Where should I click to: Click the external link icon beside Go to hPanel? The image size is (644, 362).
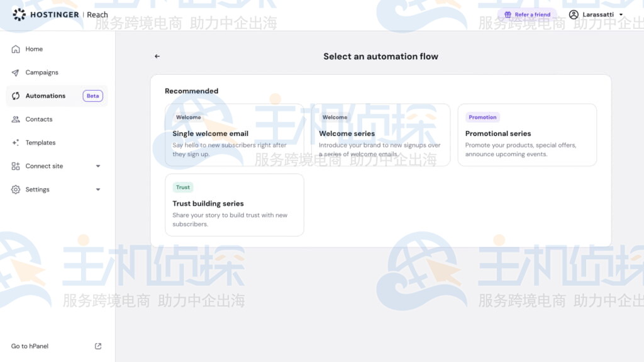tap(98, 346)
